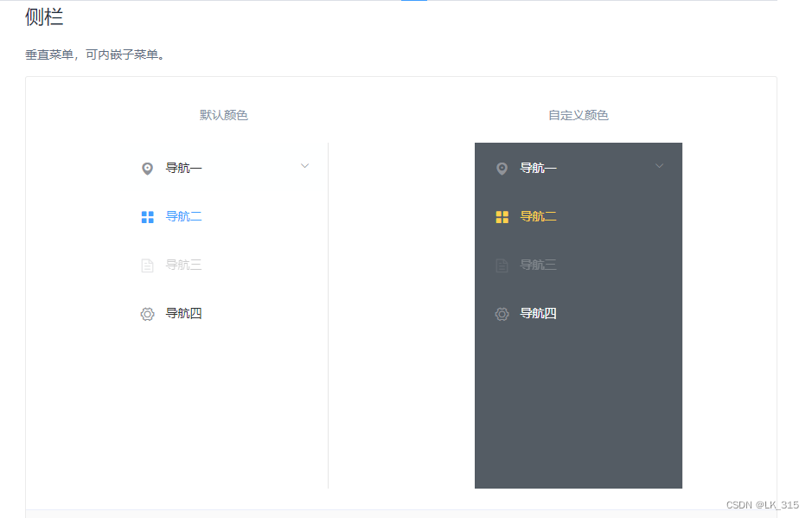Image resolution: width=812 pixels, height=518 pixels.
Task: Click the blue tab indicator at top
Action: (413, 2)
